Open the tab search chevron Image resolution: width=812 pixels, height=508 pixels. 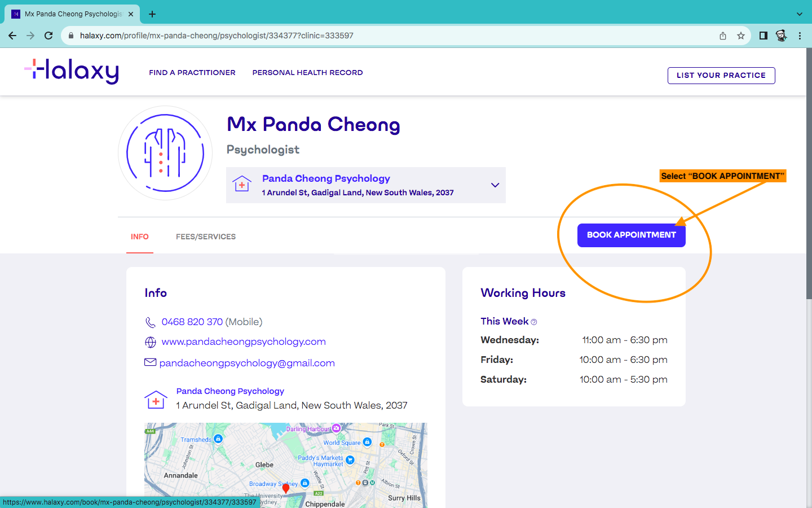799,14
